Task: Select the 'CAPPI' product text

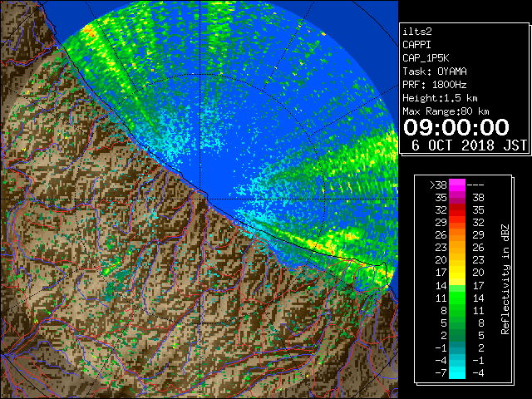Action: pos(416,45)
